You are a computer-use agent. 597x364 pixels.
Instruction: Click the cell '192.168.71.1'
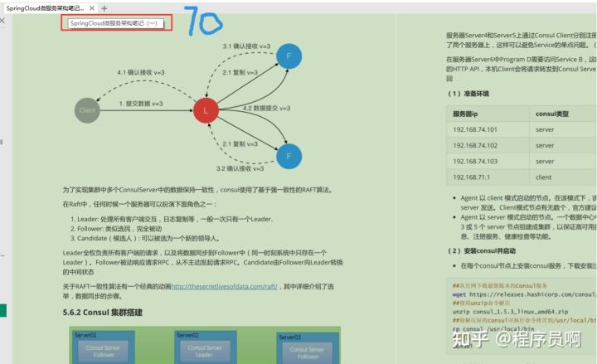pyautogui.click(x=471, y=177)
